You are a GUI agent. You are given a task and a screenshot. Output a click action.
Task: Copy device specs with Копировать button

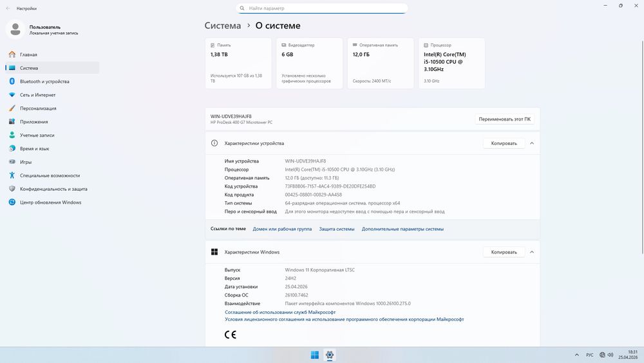(x=504, y=144)
